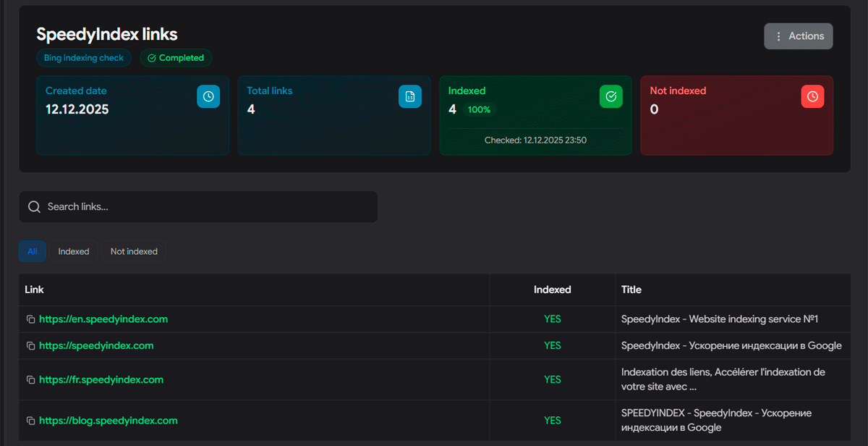The image size is (868, 446).
Task: Copy the en.speedyindex.com link via copy icon
Action: pos(30,319)
